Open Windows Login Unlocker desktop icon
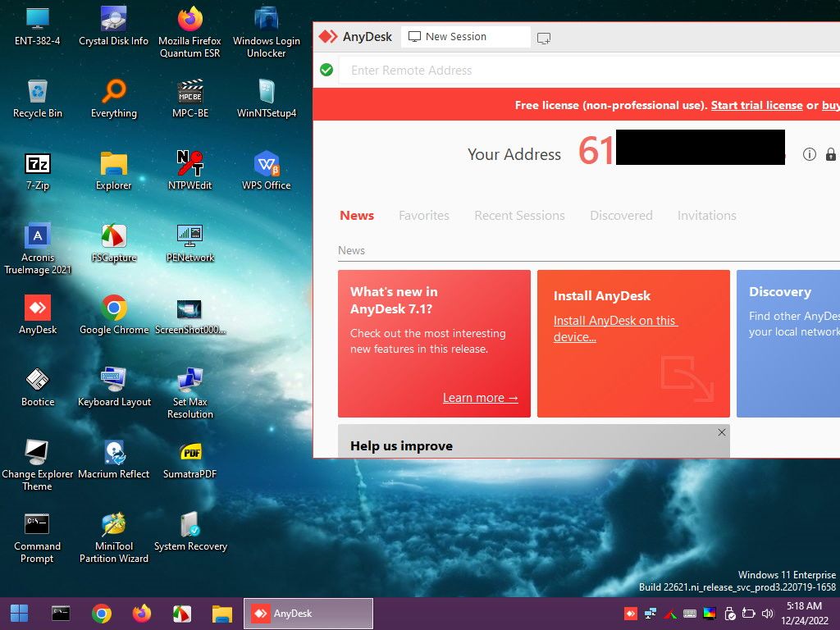Viewport: 840px width, 630px height. point(267,31)
